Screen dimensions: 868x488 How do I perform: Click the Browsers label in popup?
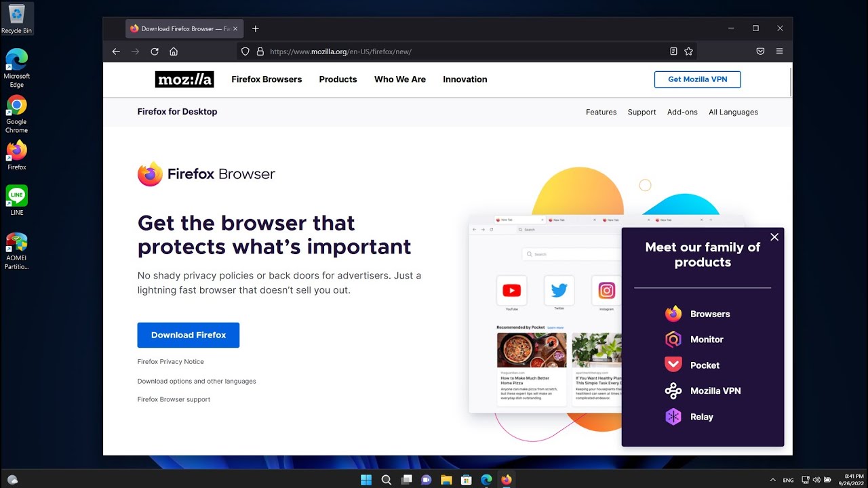710,314
